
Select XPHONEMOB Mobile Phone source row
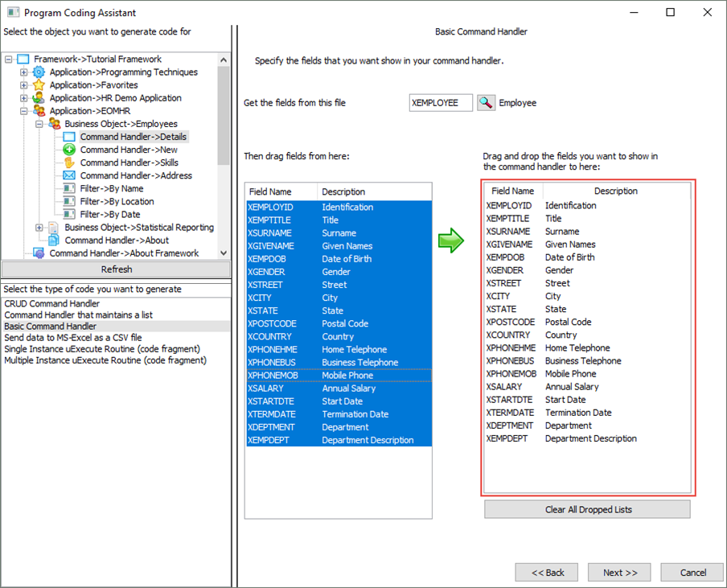[x=339, y=375]
